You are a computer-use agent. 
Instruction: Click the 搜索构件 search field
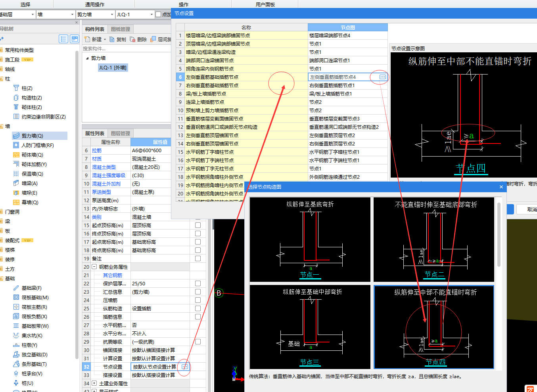pos(126,48)
